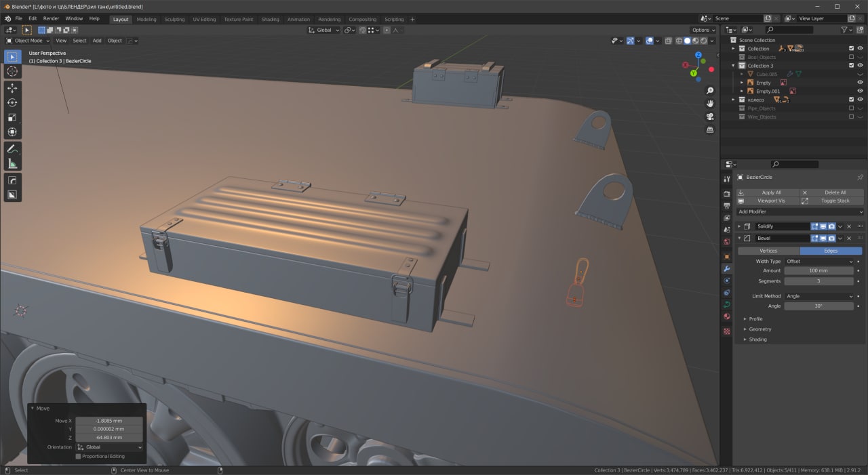Activate the Scale tool
The image size is (868, 475).
click(12, 118)
